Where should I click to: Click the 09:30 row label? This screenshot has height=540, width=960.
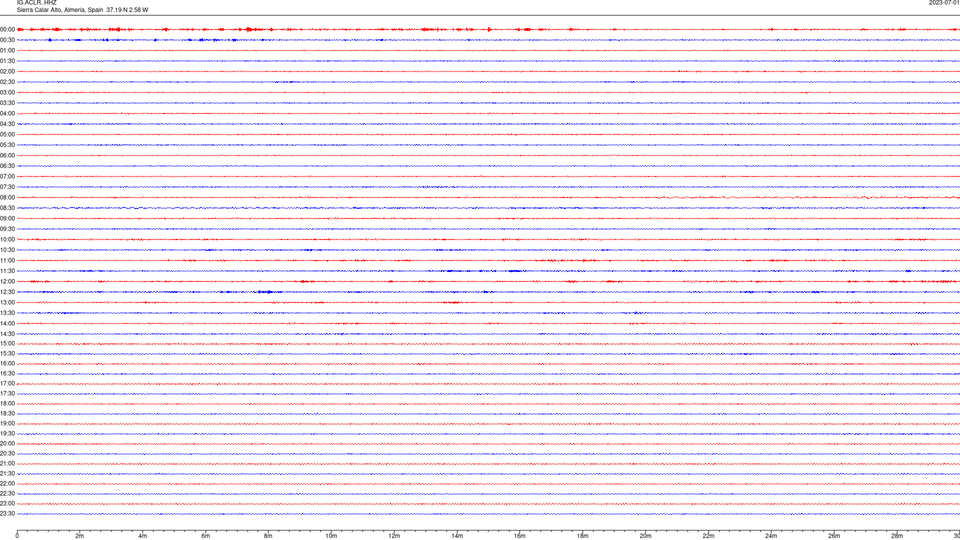7,229
